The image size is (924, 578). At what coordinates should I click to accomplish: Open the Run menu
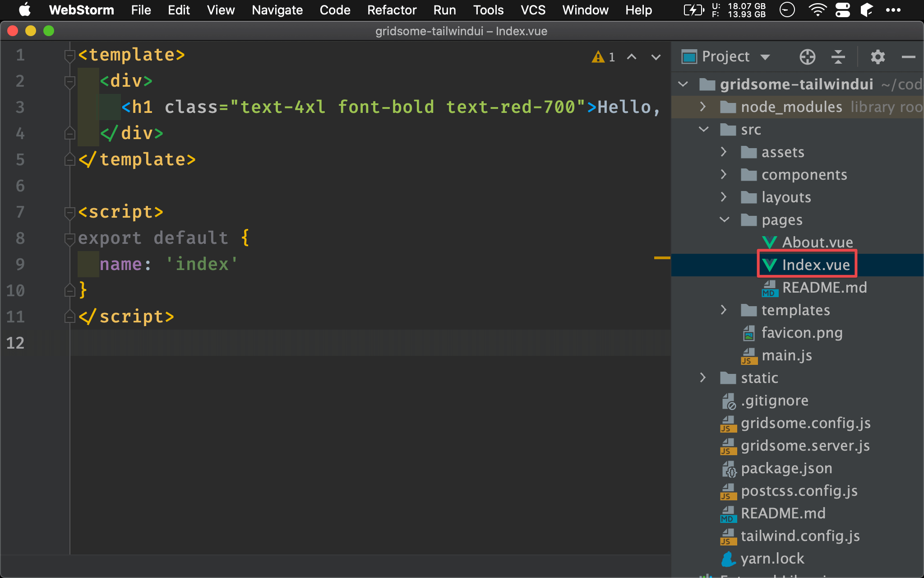[444, 10]
